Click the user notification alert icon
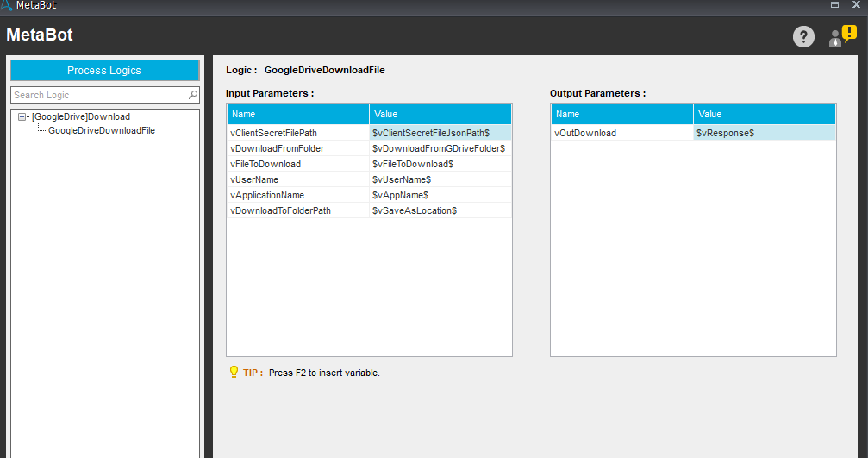Screen dimensions: 868x458 pyautogui.click(x=841, y=36)
